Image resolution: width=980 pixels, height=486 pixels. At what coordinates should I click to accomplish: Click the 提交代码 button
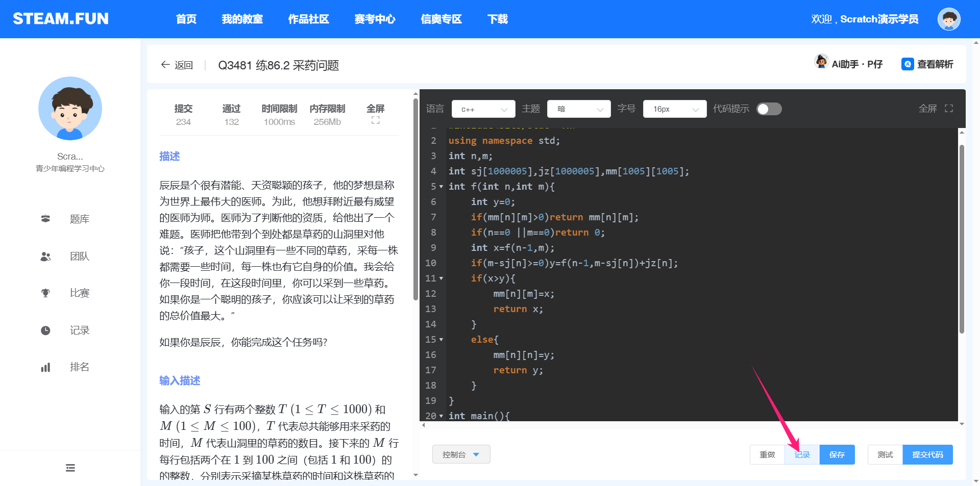pyautogui.click(x=927, y=454)
